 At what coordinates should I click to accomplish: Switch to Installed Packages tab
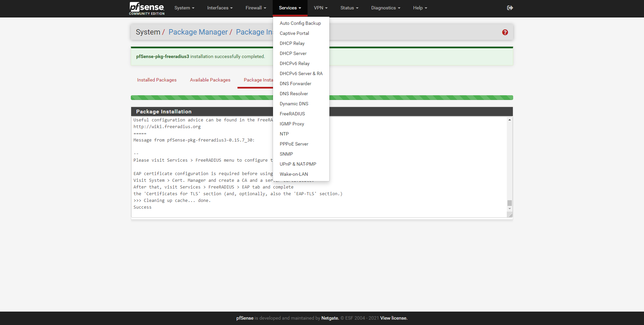click(157, 80)
